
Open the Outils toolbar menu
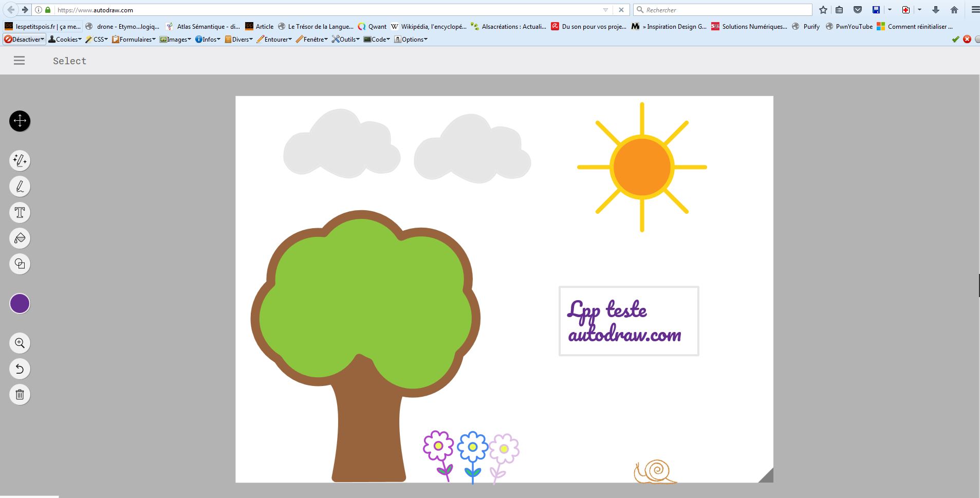(345, 39)
